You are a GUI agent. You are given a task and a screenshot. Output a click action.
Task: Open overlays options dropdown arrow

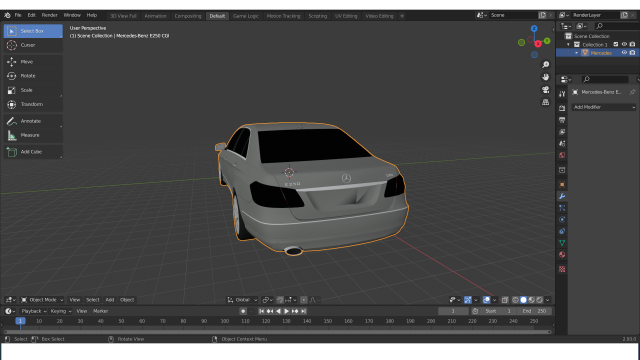click(494, 300)
